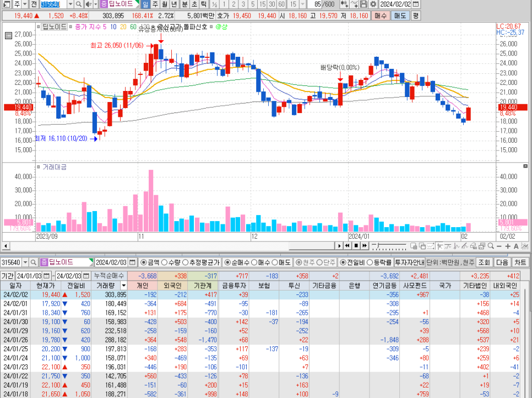Open the 거래량 column dropdown arrow
The height and width of the screenshot is (398, 532).
tap(123, 286)
